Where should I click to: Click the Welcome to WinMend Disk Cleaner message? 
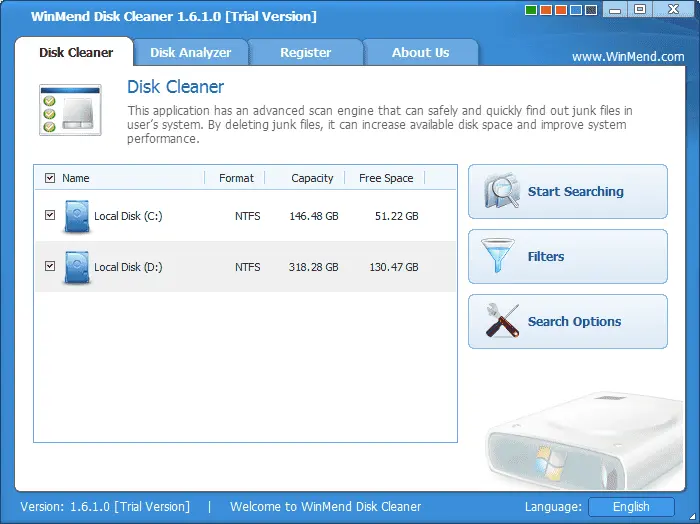325,507
